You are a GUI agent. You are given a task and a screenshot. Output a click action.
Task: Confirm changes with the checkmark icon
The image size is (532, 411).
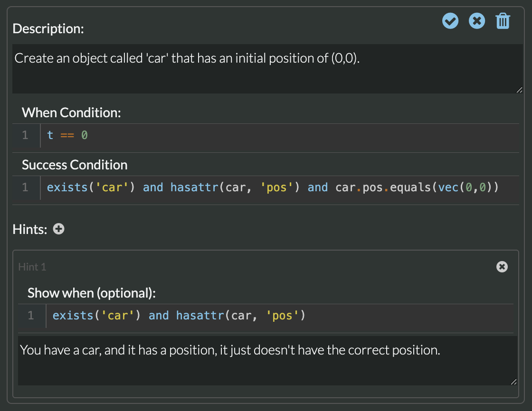click(x=450, y=21)
